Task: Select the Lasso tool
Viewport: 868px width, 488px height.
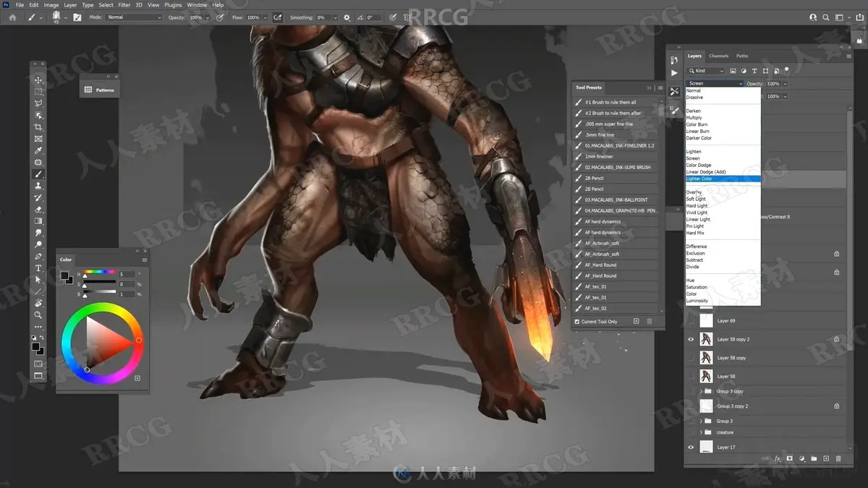Action: [x=38, y=103]
